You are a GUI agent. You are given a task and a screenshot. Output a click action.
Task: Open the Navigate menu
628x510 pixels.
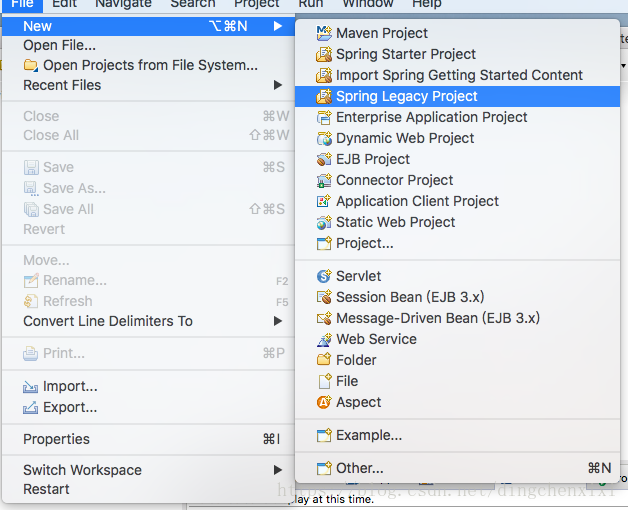(123, 4)
